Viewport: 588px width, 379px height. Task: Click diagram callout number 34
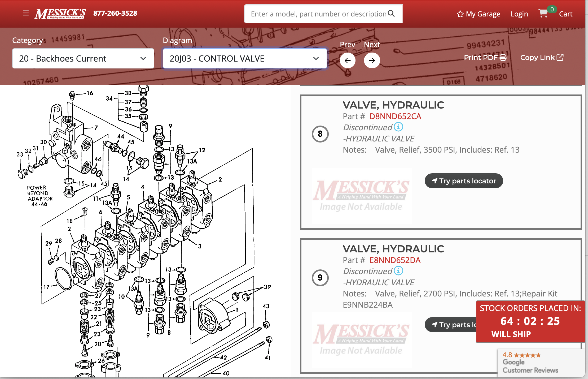point(109,98)
